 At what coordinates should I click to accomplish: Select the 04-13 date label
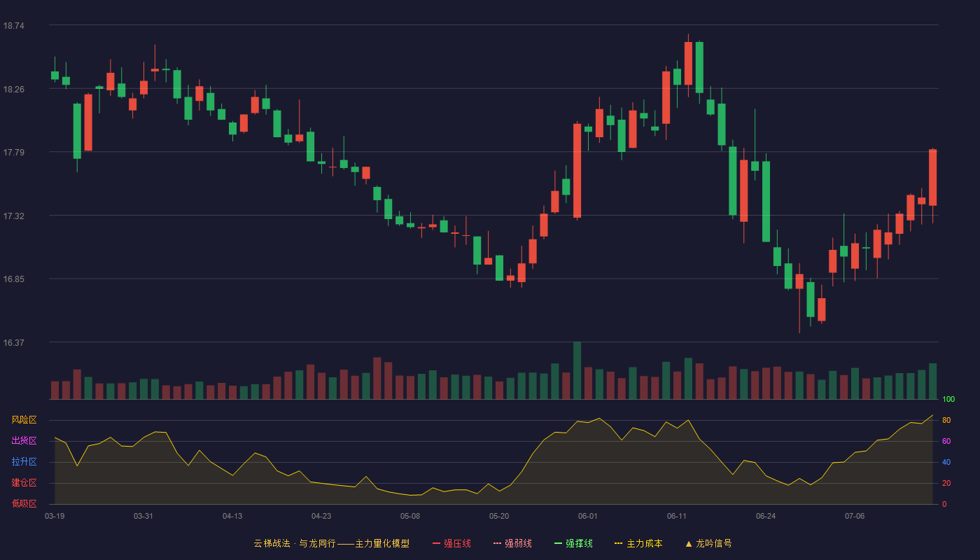(232, 516)
